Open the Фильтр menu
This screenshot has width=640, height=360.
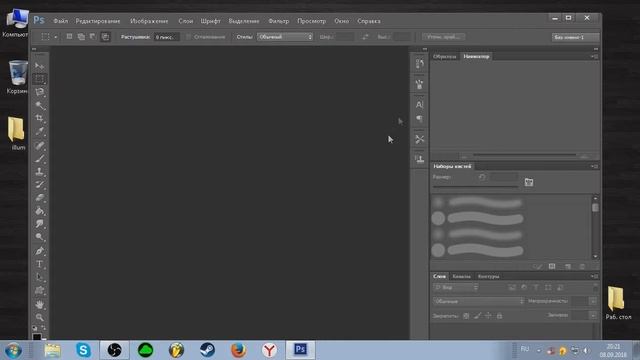click(278, 21)
